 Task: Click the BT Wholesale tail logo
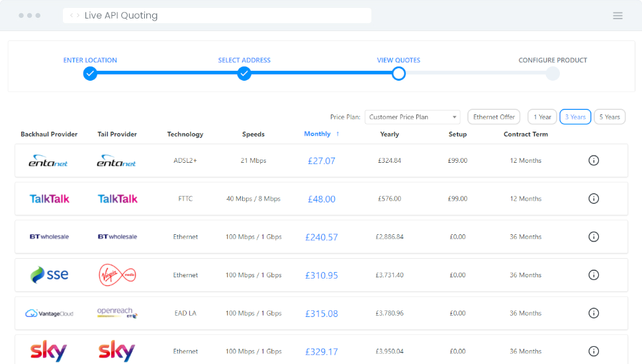coord(118,237)
